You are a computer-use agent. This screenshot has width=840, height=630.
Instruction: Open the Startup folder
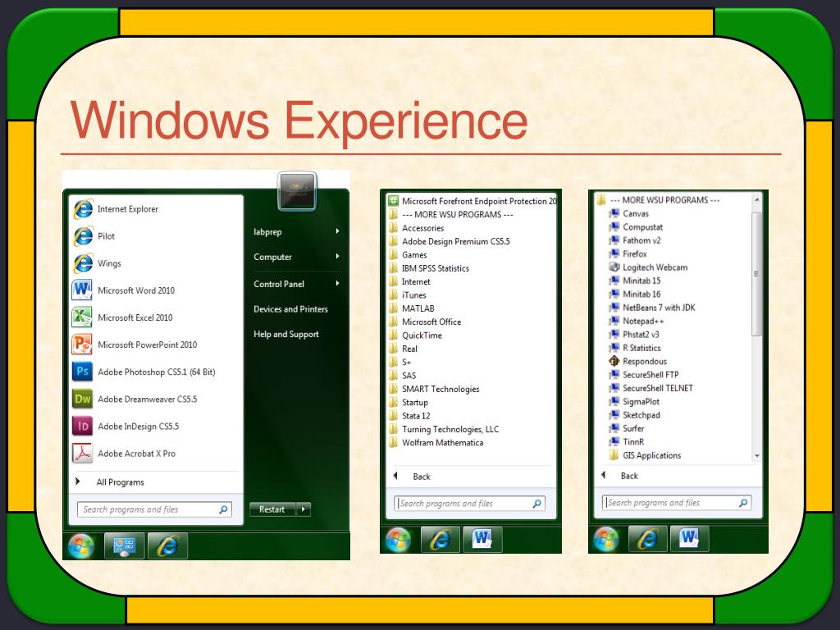pyautogui.click(x=409, y=402)
